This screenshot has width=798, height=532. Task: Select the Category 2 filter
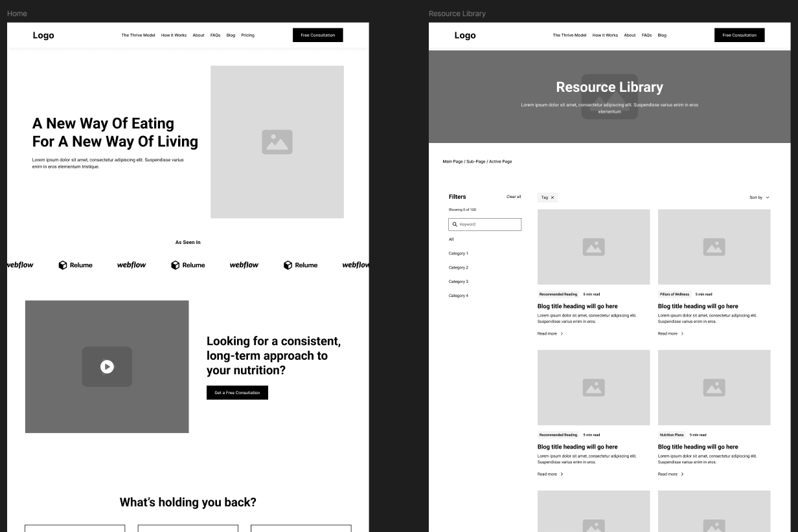458,267
